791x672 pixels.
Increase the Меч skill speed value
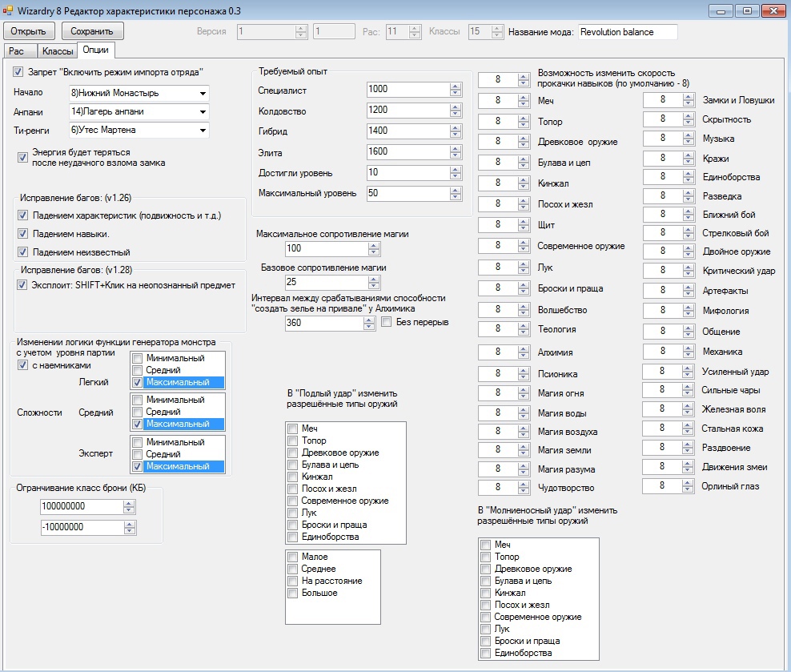click(x=524, y=98)
